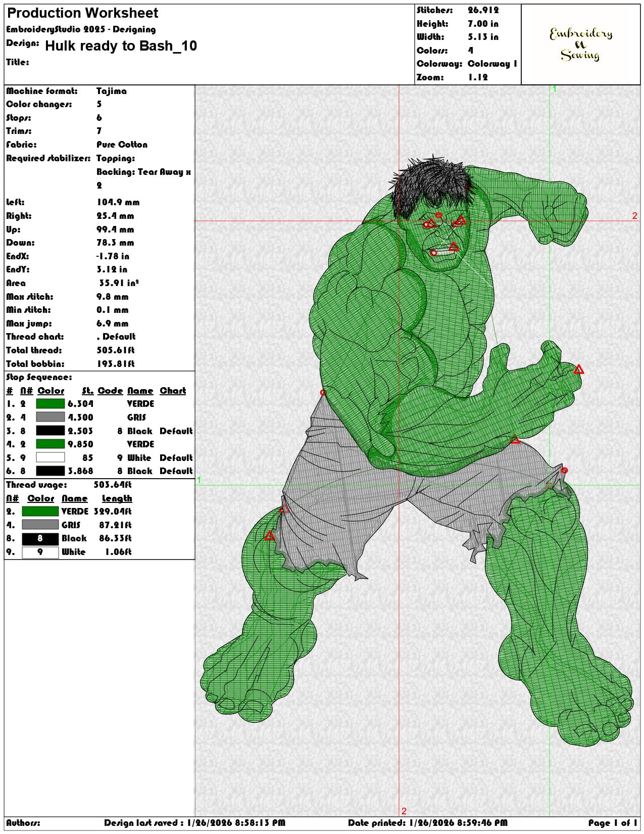Click the Stop Sequence section label
This screenshot has width=644, height=834.
tap(39, 377)
